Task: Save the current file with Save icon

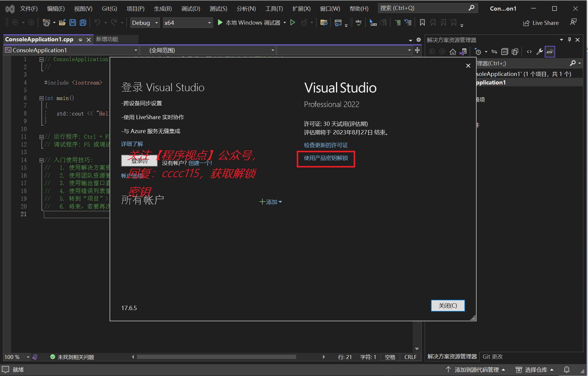Action: (73, 22)
